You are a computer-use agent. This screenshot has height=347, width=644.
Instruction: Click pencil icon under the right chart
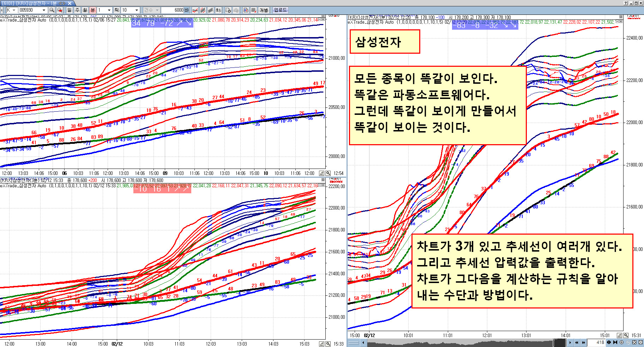click(x=619, y=335)
